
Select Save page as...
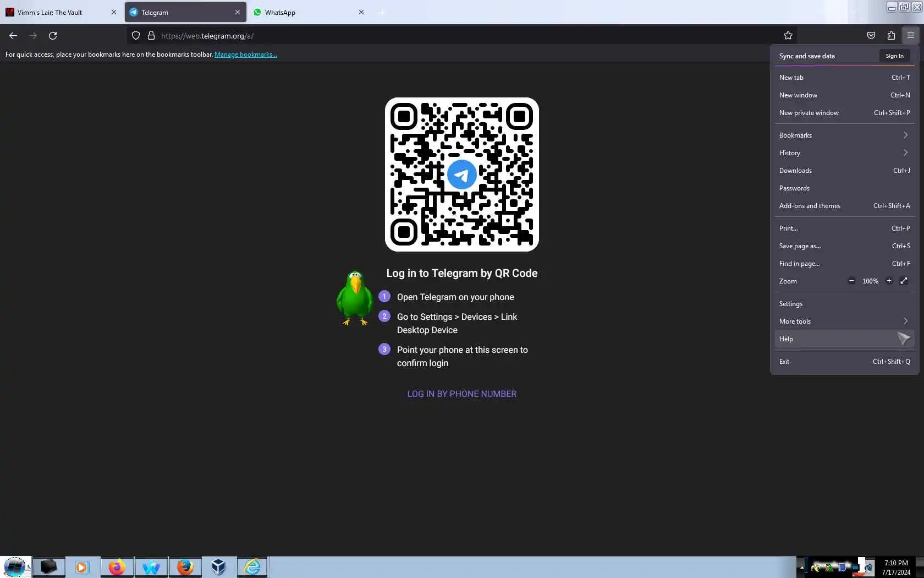pyautogui.click(x=844, y=246)
